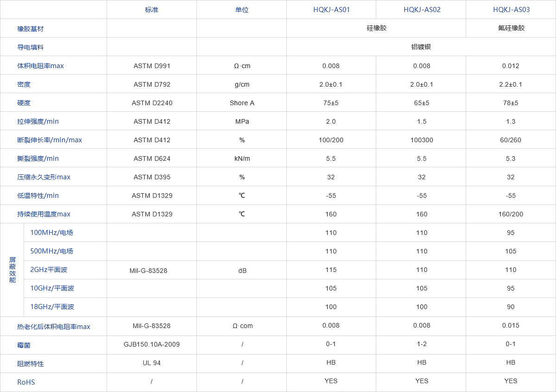Click the 体积电阻率max row label

pyautogui.click(x=40, y=66)
